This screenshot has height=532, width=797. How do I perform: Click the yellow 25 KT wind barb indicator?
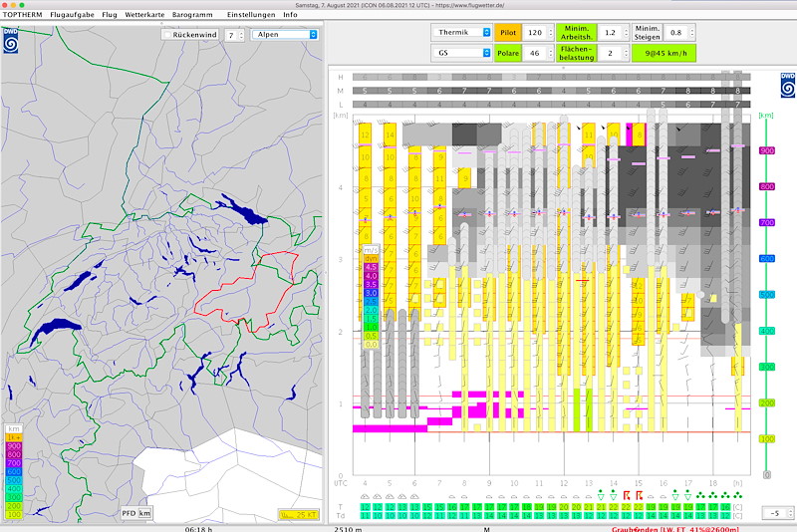tap(299, 514)
